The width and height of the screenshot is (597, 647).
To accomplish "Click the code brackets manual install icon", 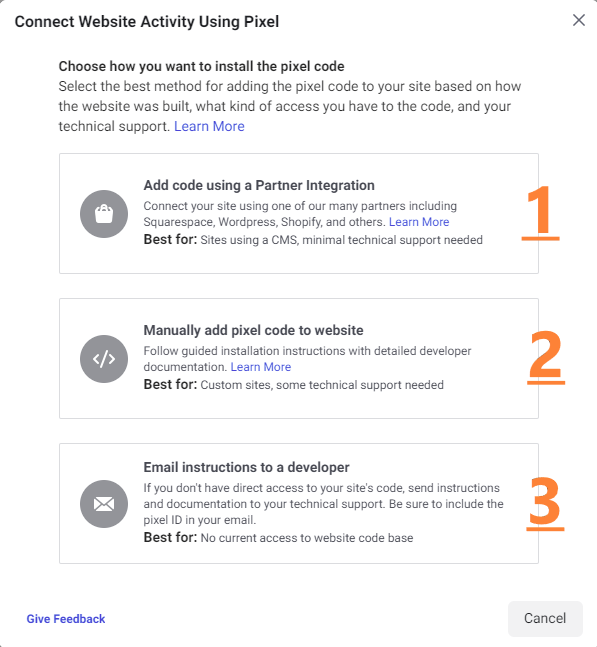I will pyautogui.click(x=104, y=359).
